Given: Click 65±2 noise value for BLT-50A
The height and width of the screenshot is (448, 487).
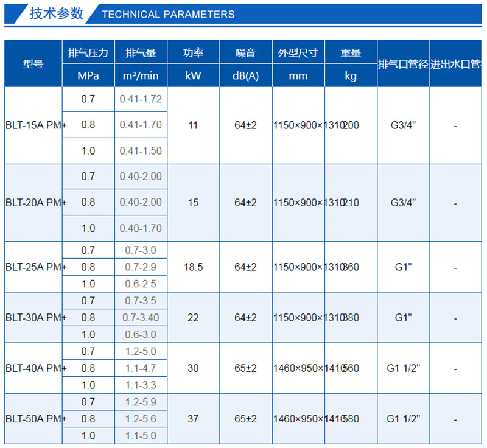Looking at the screenshot, I should coord(246,419).
